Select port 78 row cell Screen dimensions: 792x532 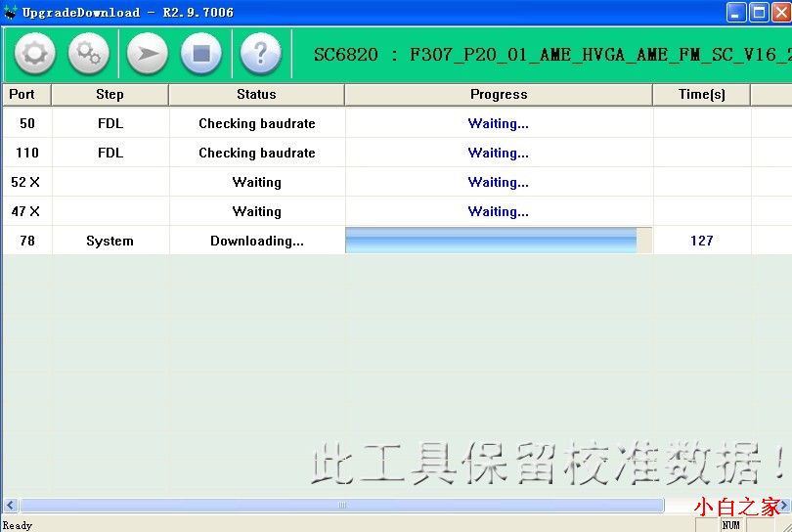[x=27, y=241]
